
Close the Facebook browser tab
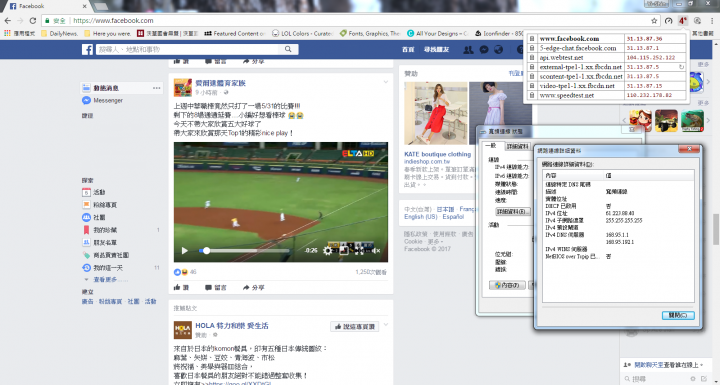click(x=84, y=6)
